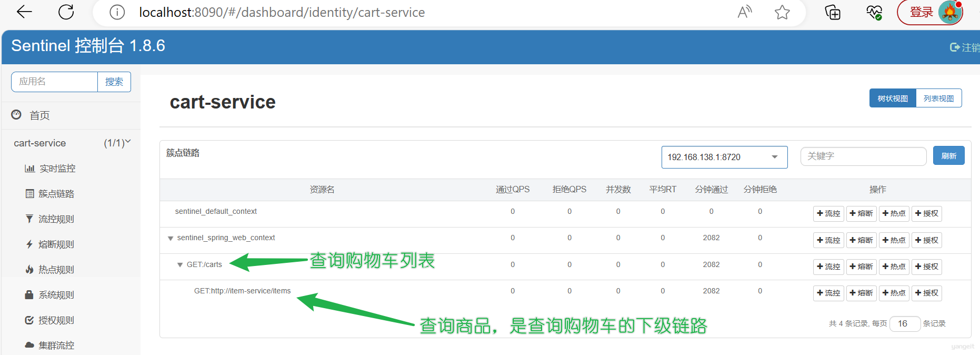Select cart-service (1/1) app entry

point(71,143)
